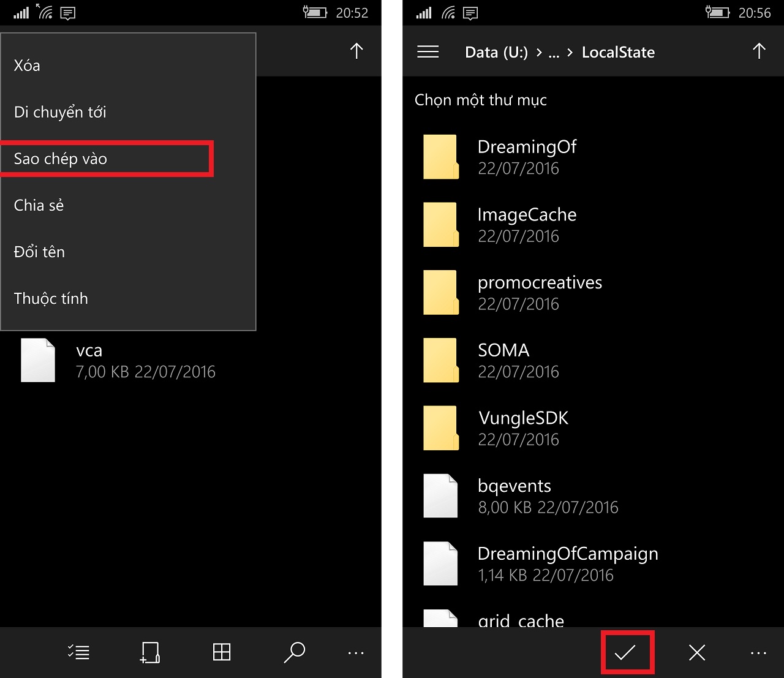Click the battery icon in left status bar
The height and width of the screenshot is (678, 784).
pos(315,12)
